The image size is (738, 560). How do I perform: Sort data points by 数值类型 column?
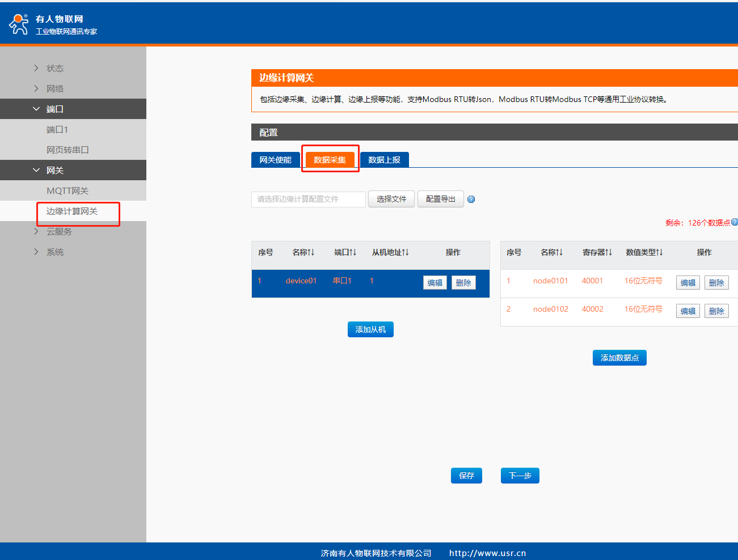coord(644,252)
